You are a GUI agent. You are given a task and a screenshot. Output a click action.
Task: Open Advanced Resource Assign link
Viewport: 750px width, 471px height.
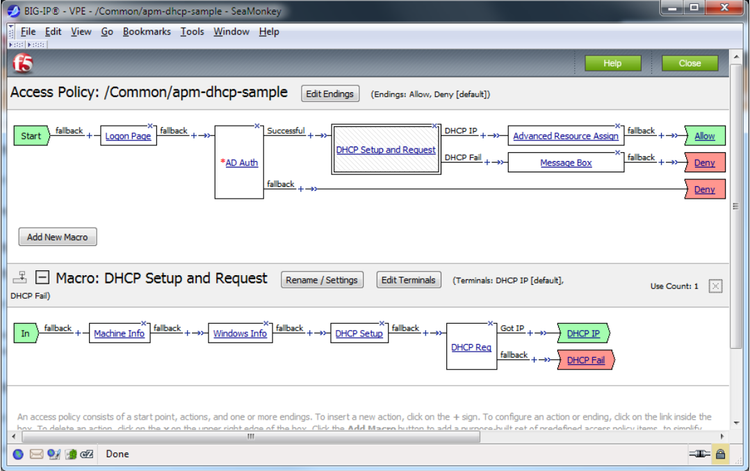coord(566,136)
